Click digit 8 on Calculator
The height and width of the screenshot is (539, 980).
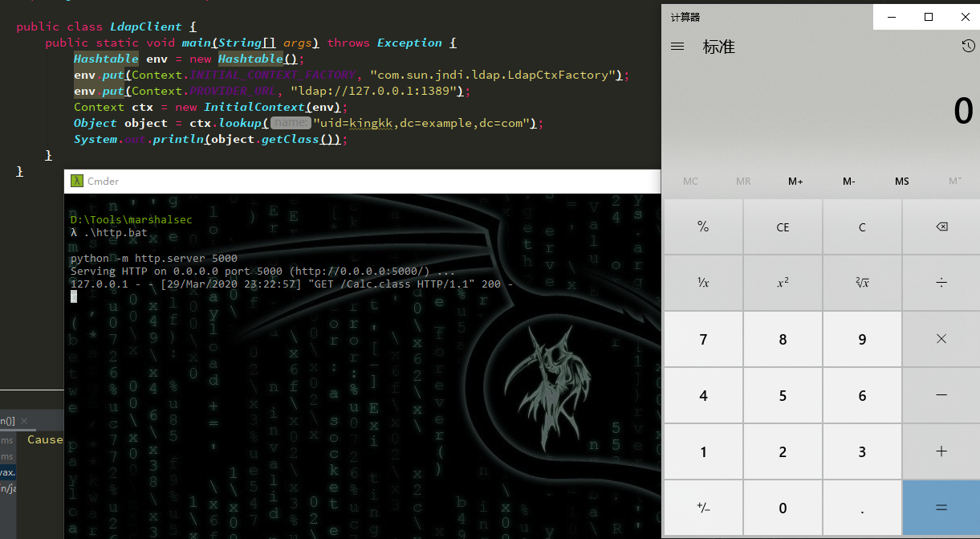[x=783, y=339]
